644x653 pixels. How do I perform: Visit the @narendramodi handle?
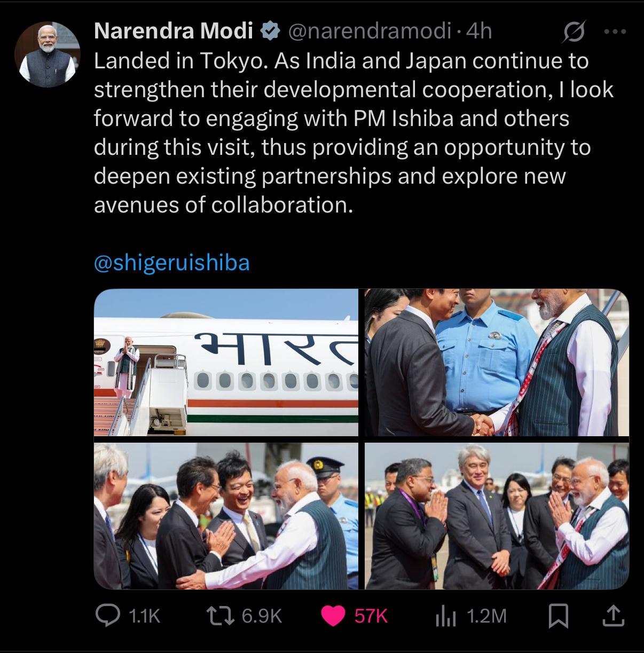click(x=370, y=31)
